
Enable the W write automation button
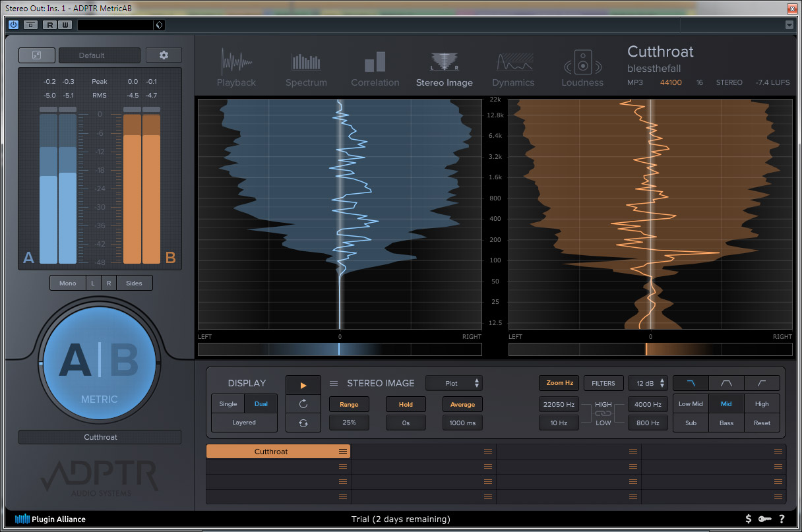(x=65, y=25)
